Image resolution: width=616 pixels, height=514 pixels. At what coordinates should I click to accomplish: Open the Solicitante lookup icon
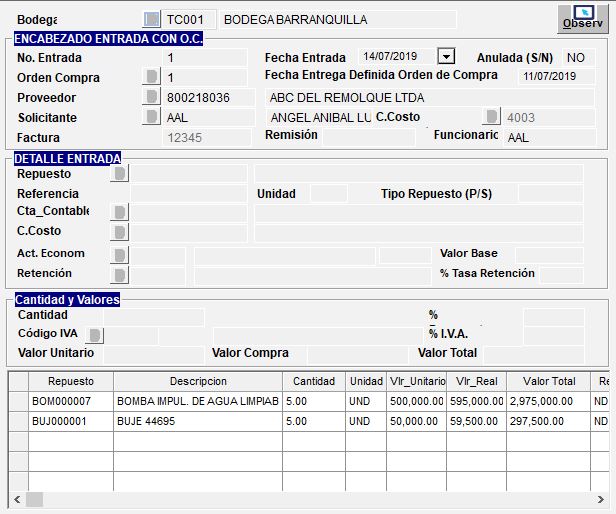pyautogui.click(x=151, y=117)
